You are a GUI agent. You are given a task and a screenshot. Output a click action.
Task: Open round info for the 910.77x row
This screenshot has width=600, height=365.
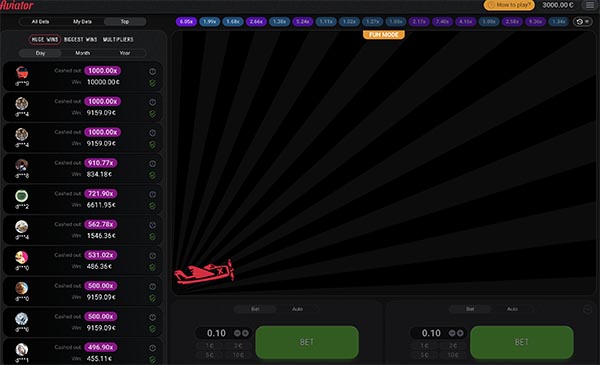click(x=152, y=164)
